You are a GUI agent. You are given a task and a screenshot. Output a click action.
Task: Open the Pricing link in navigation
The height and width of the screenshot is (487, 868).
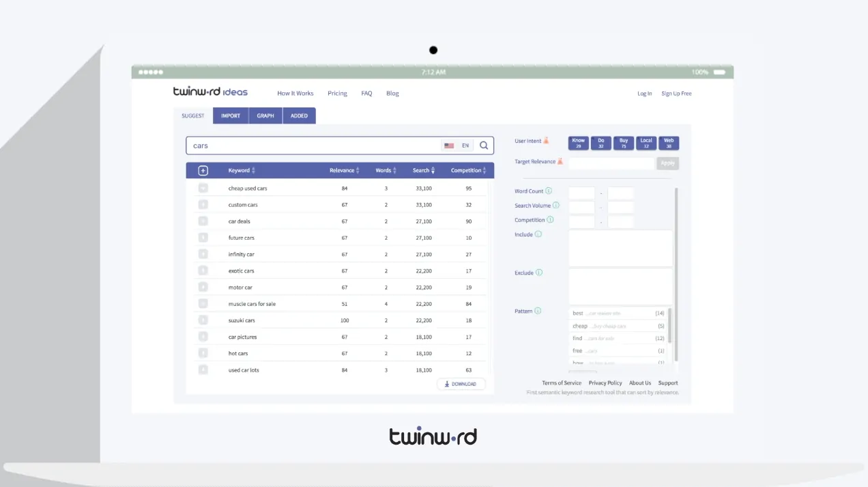[337, 94]
